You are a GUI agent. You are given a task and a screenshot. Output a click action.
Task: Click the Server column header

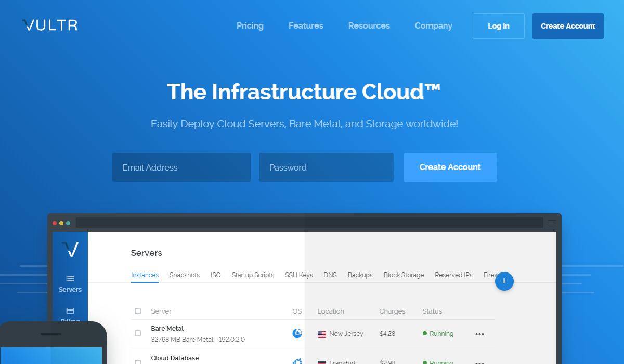pos(161,311)
